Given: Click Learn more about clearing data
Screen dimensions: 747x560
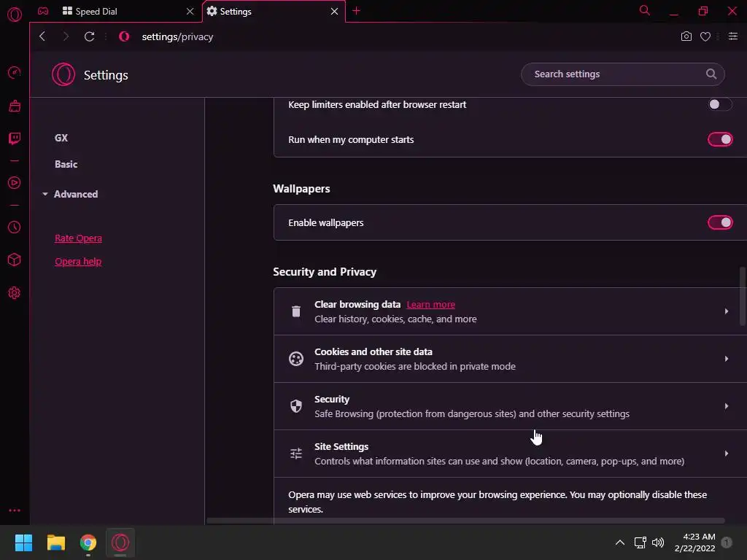Looking at the screenshot, I should (x=430, y=304).
